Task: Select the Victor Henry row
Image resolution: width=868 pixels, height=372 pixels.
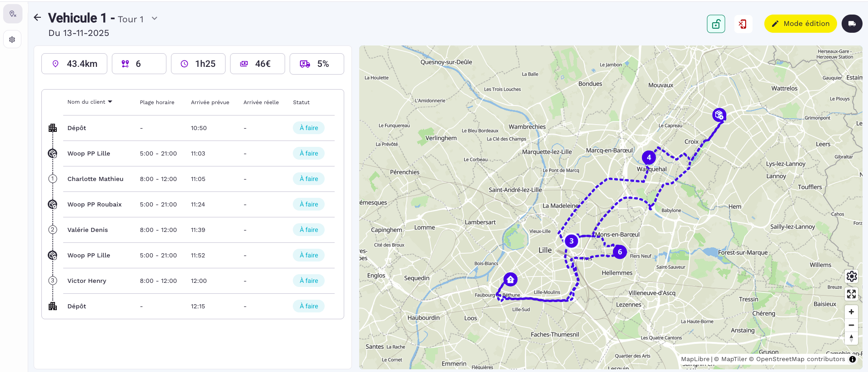Action: pyautogui.click(x=87, y=281)
